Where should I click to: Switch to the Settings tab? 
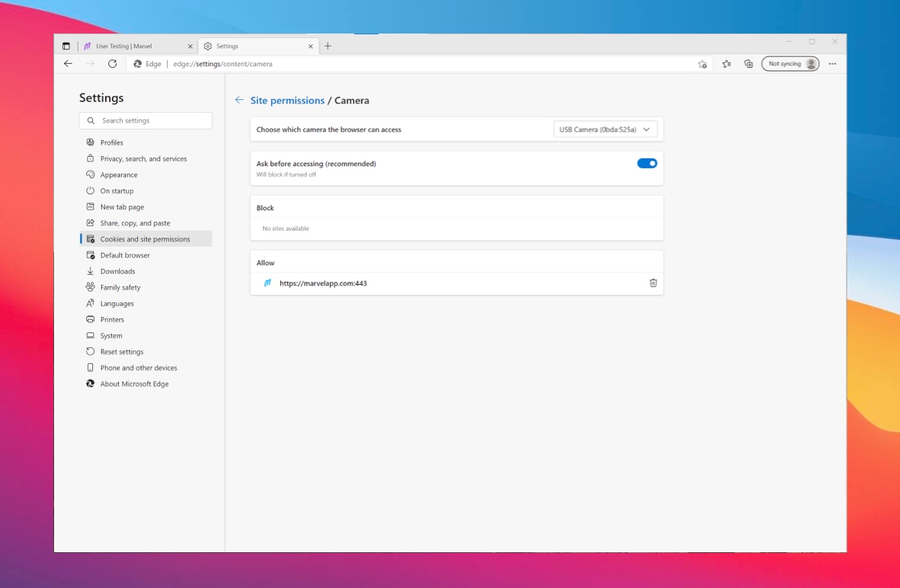point(258,46)
